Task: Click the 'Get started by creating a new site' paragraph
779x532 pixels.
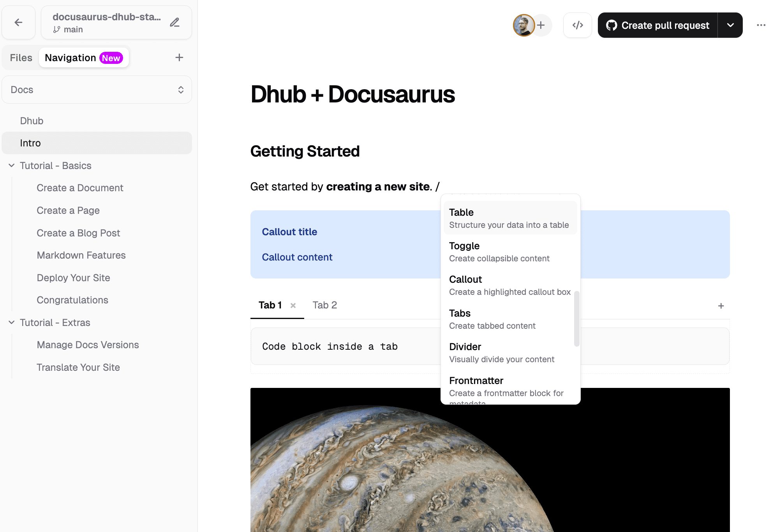Action: coord(345,187)
